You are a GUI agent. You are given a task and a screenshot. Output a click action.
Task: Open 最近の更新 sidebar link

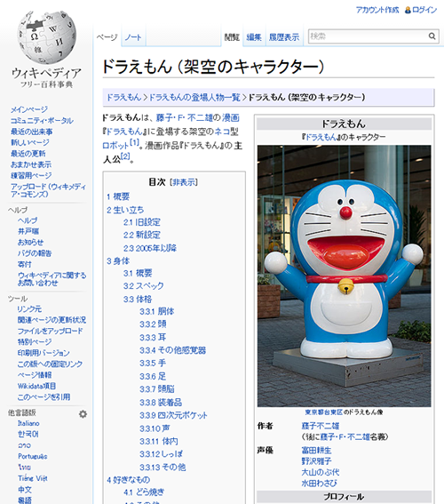[x=28, y=153]
